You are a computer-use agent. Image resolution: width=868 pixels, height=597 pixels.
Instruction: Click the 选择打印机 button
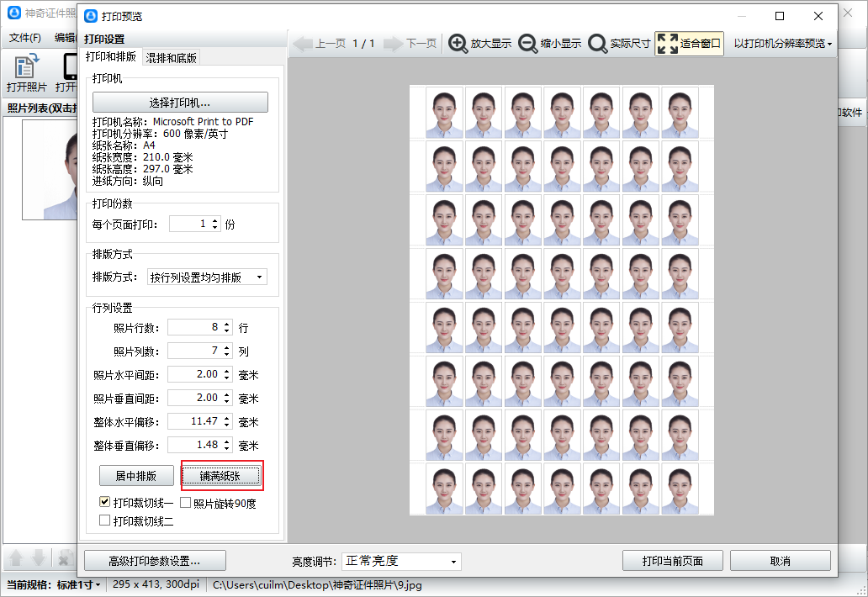pos(180,103)
